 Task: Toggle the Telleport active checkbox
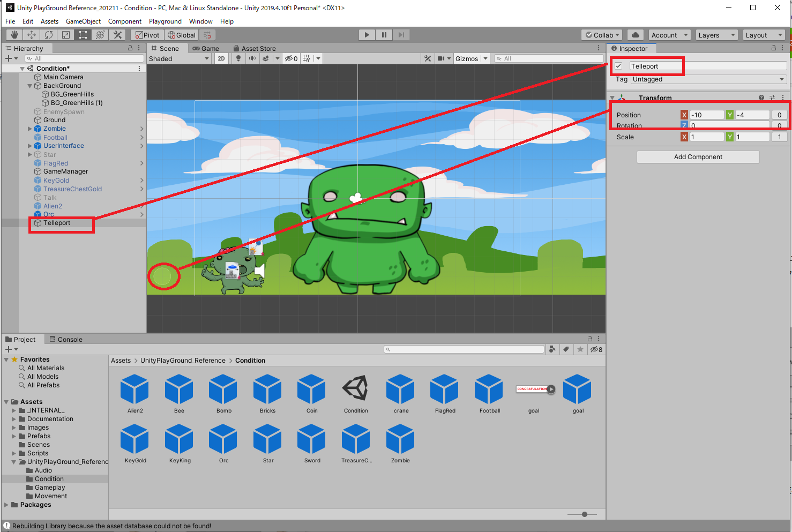(618, 66)
